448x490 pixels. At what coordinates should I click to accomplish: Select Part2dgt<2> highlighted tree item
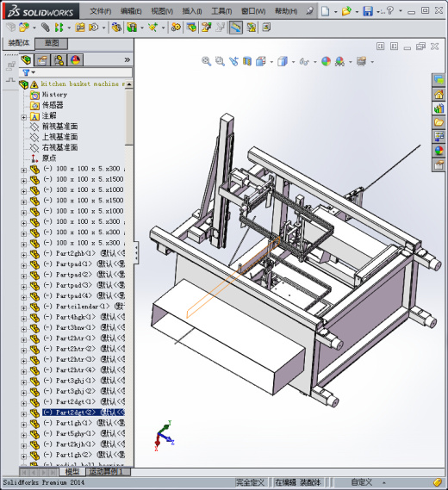(x=84, y=412)
